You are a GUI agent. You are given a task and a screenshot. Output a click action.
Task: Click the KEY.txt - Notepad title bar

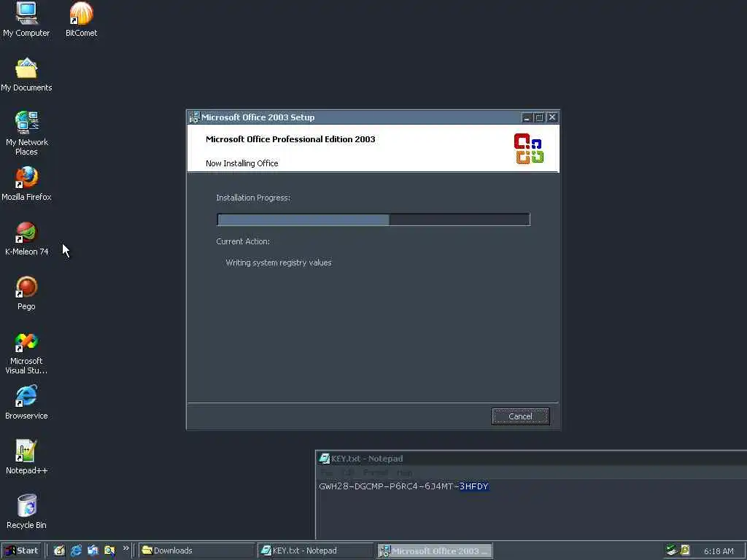(x=531, y=459)
